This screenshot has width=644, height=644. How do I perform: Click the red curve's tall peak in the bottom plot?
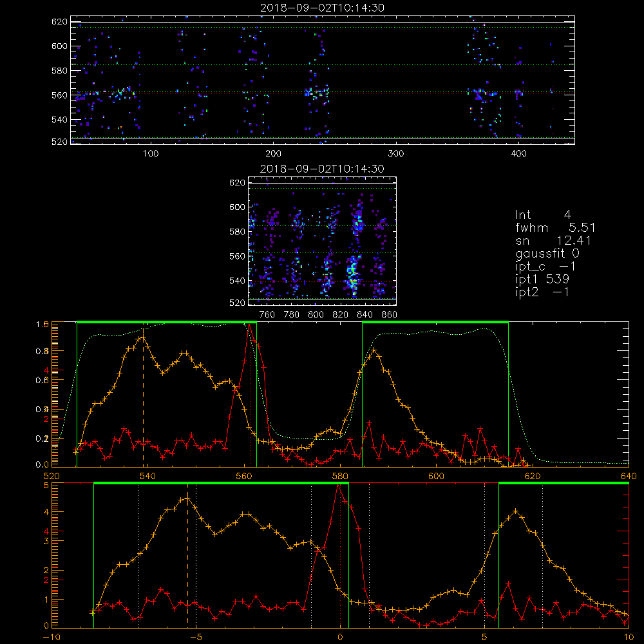[339, 487]
